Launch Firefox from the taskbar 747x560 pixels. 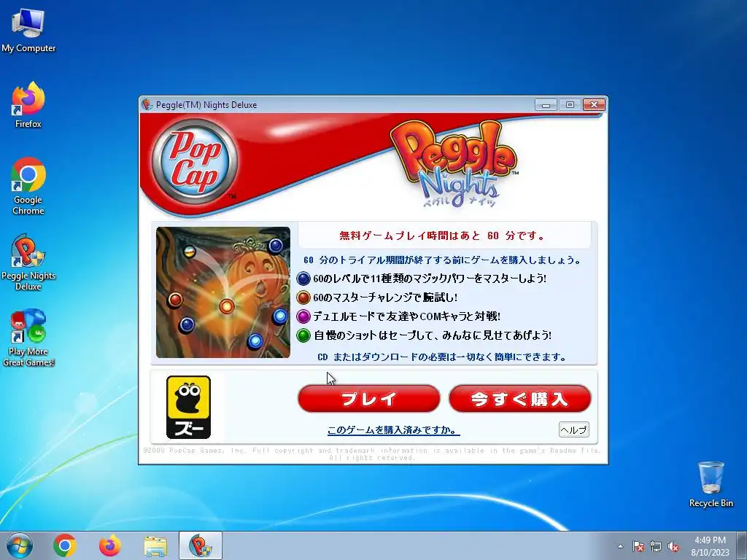109,545
